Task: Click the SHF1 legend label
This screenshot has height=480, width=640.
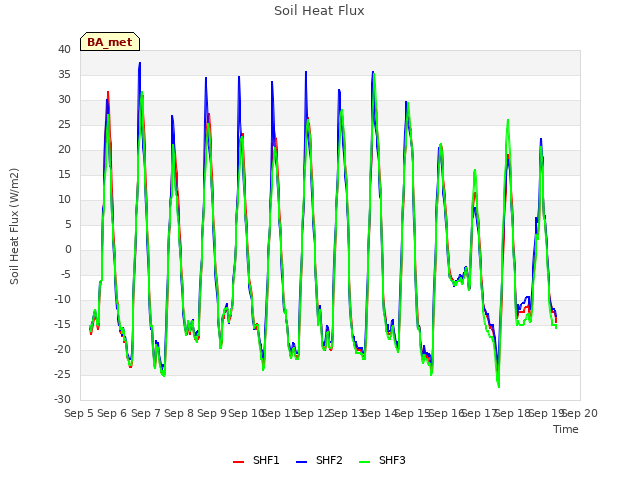Action: tap(266, 460)
